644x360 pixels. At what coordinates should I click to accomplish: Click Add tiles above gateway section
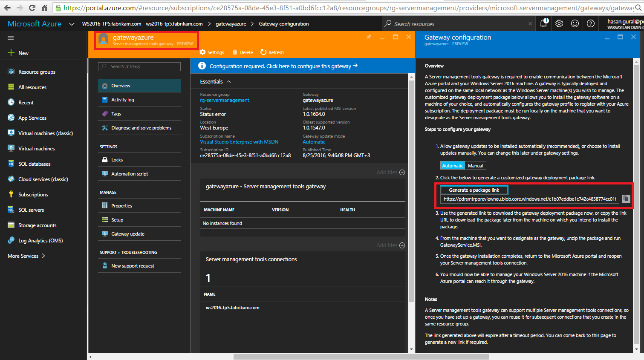[390, 172]
